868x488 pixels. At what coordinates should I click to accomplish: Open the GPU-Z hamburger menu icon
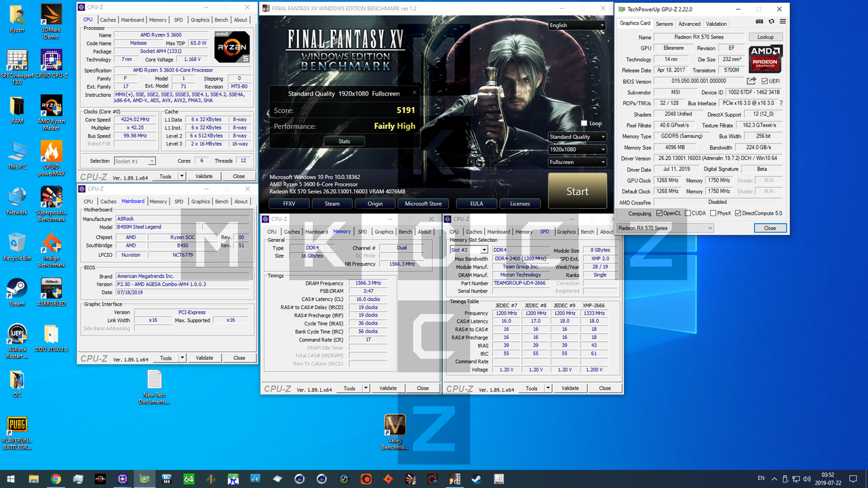(x=782, y=22)
